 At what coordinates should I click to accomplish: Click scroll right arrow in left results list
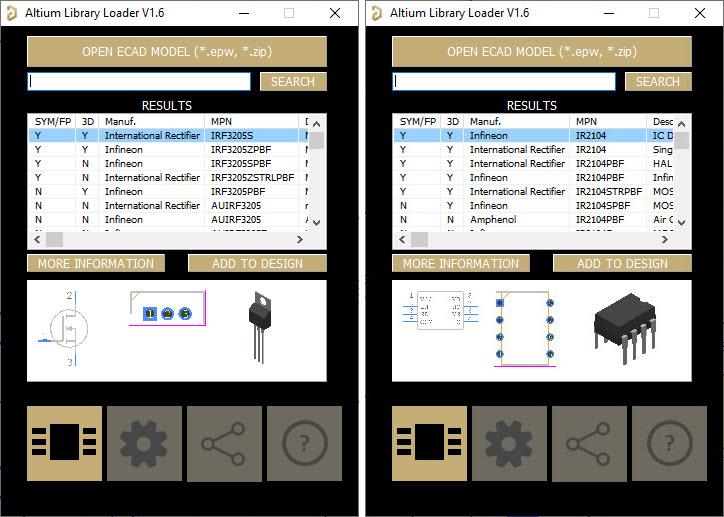(300, 239)
